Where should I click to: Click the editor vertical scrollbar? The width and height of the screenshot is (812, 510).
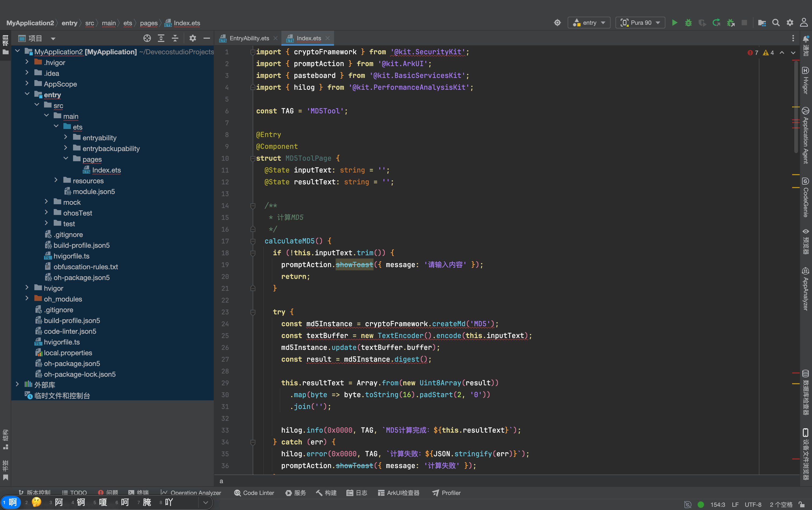click(x=796, y=106)
